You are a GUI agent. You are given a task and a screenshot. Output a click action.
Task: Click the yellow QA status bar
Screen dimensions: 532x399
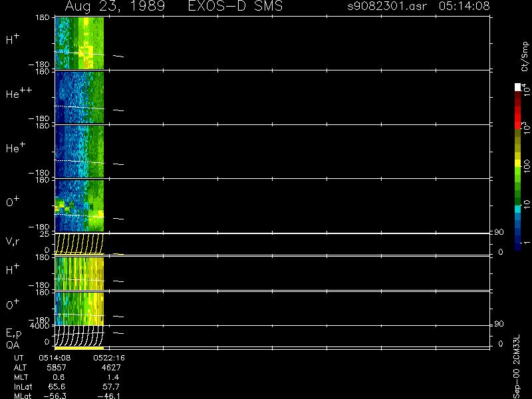tap(79, 348)
